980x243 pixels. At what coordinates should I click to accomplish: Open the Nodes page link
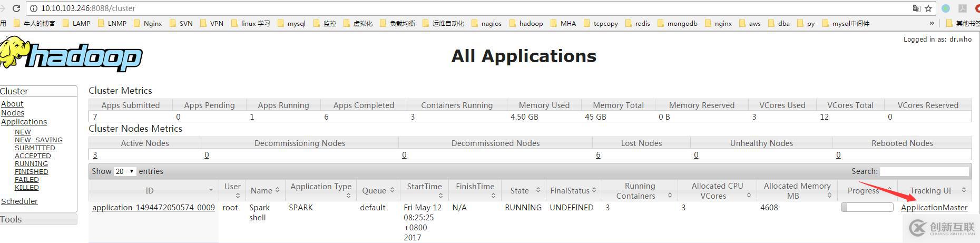13,113
